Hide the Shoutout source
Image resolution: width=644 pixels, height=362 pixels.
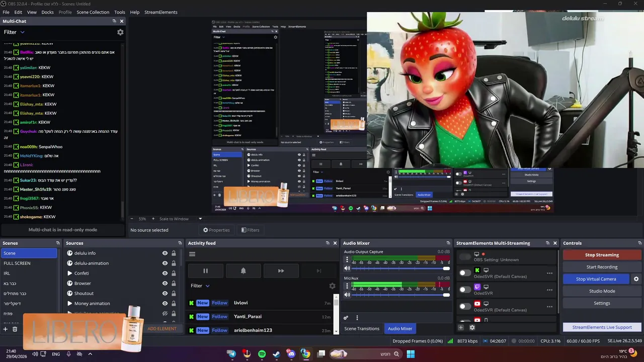pyautogui.click(x=165, y=294)
